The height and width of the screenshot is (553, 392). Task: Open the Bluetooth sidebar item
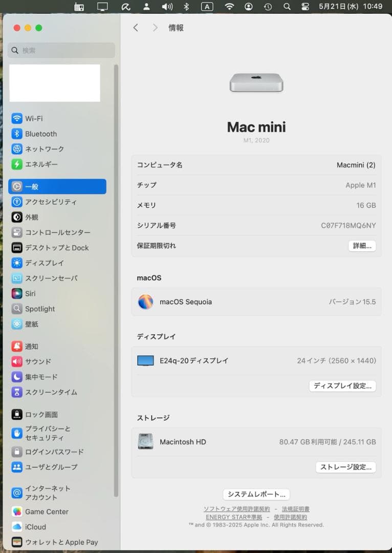tap(57, 134)
